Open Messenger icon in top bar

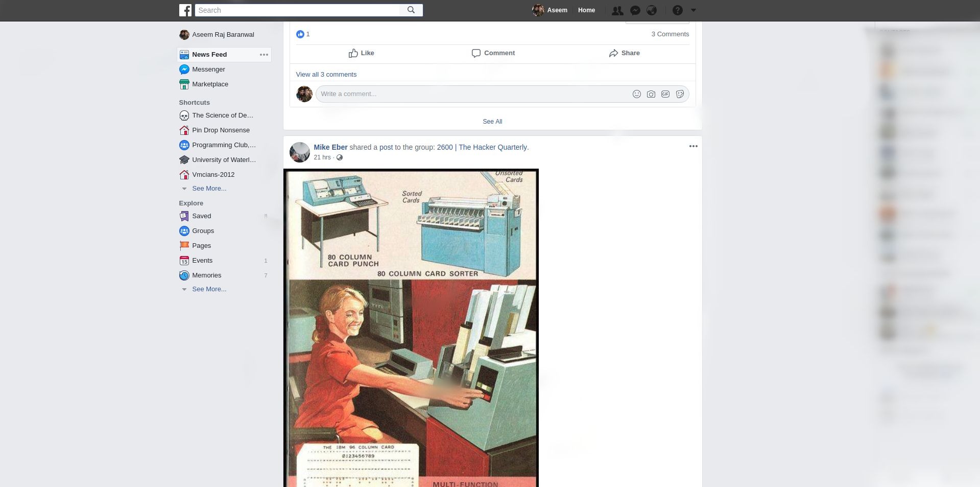(x=635, y=10)
